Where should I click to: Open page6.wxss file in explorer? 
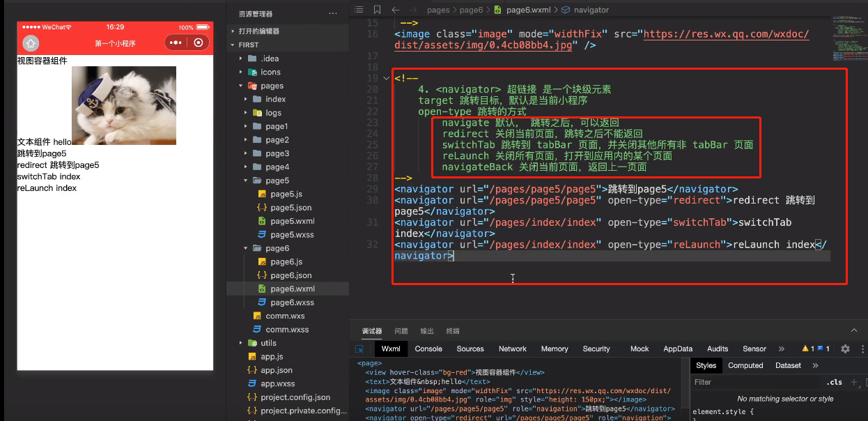292,303
